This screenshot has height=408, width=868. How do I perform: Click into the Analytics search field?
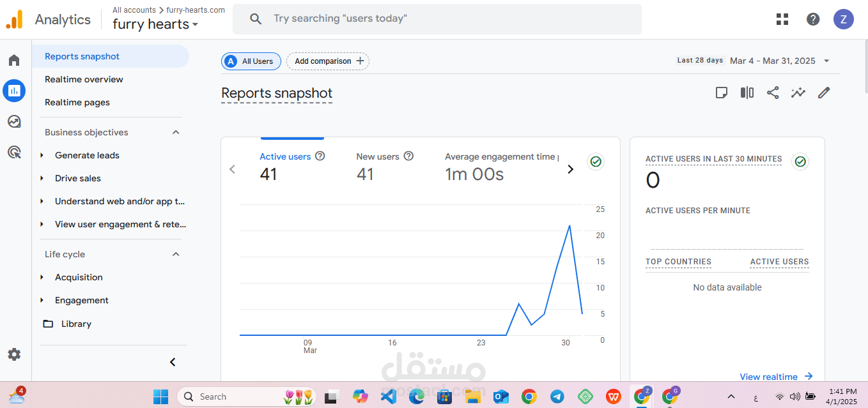tap(437, 19)
